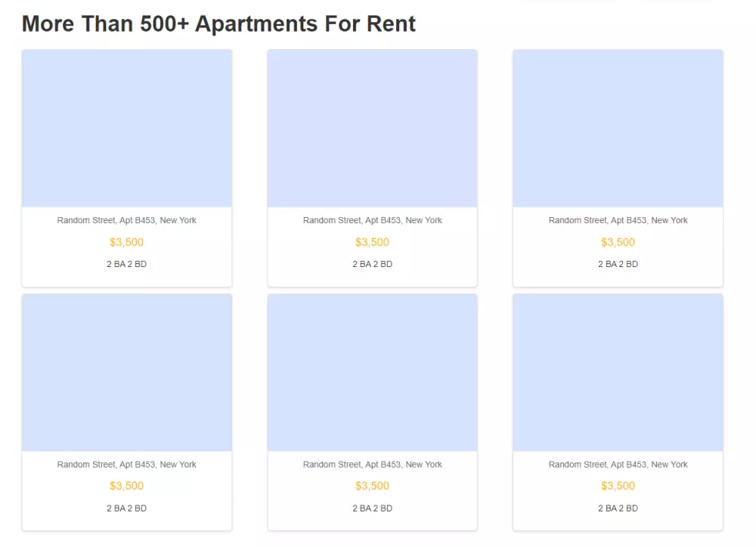Click the $3,500 price in top-left card
This screenshot has height=547, width=756.
coord(127,242)
